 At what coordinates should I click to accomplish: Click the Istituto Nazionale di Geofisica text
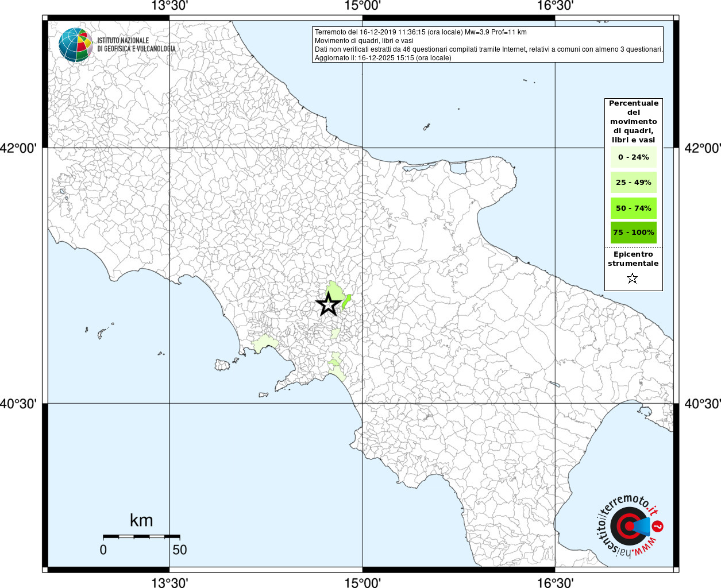click(x=136, y=45)
